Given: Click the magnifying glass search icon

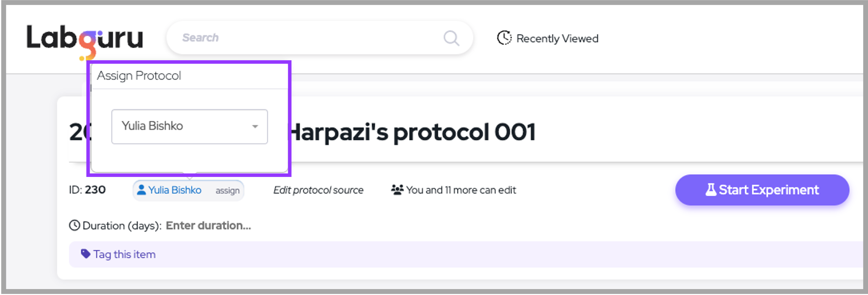Looking at the screenshot, I should click(x=451, y=38).
